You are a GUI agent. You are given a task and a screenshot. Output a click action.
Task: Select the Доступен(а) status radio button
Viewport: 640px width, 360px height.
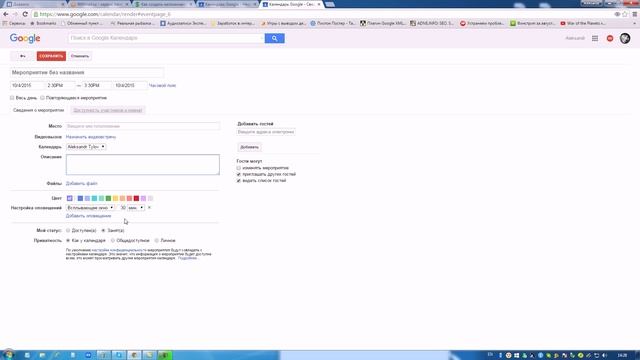click(x=68, y=231)
